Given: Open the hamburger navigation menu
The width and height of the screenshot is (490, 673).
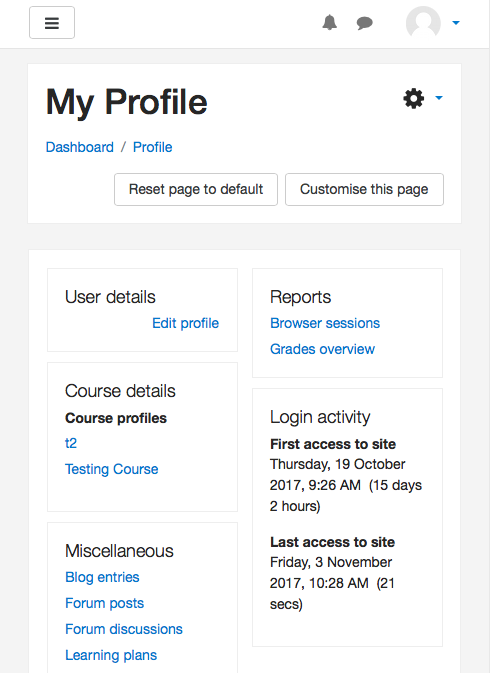Looking at the screenshot, I should click(52, 23).
